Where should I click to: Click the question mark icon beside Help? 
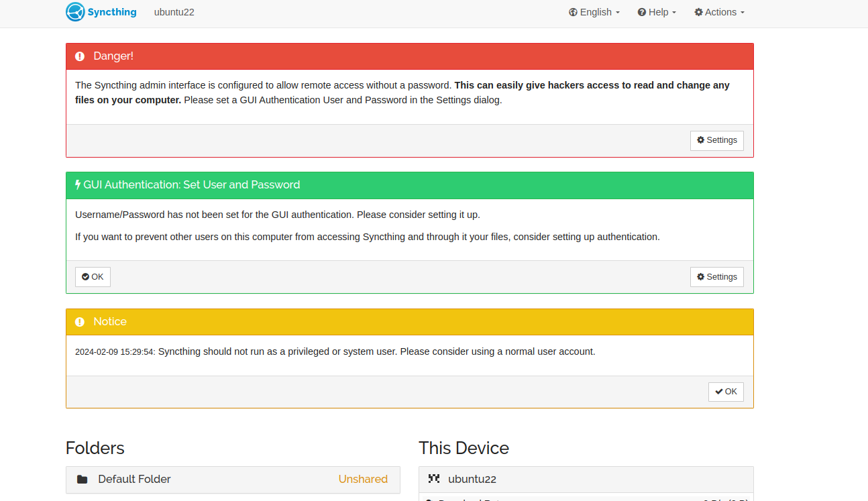(x=641, y=12)
